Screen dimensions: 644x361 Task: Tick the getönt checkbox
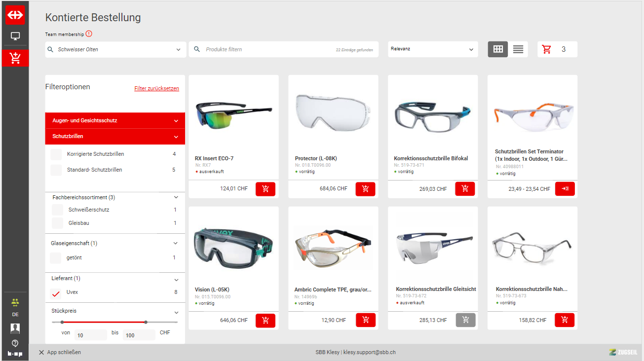(x=56, y=258)
